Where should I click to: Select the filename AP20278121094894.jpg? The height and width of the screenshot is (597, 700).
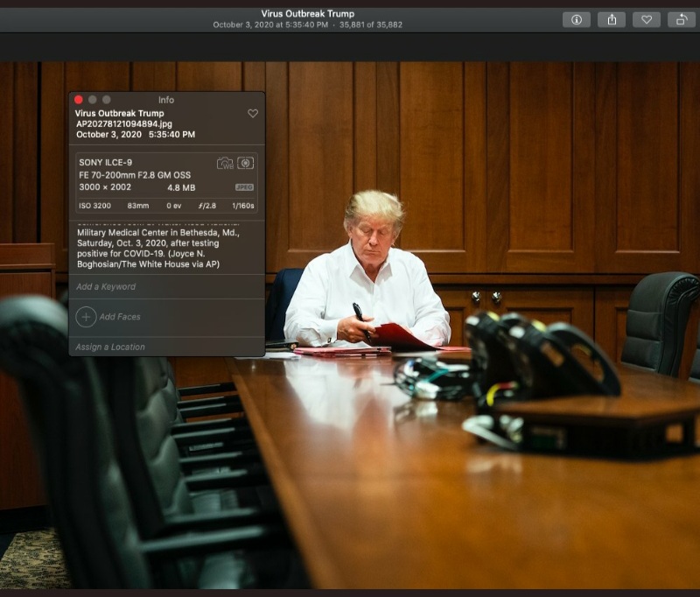pyautogui.click(x=124, y=124)
